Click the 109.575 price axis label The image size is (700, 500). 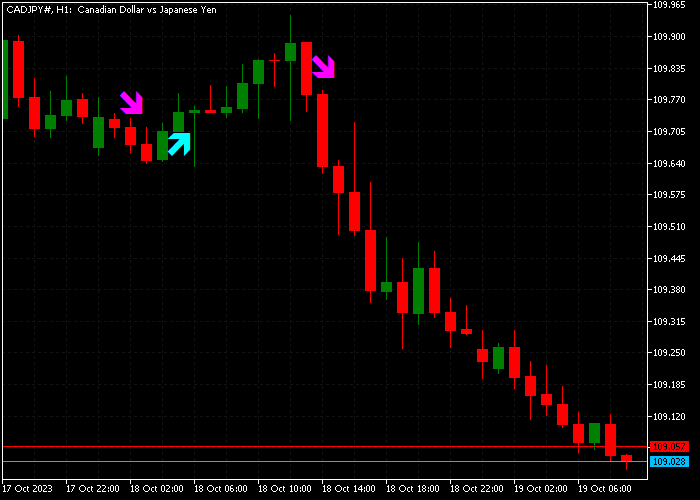click(x=669, y=195)
